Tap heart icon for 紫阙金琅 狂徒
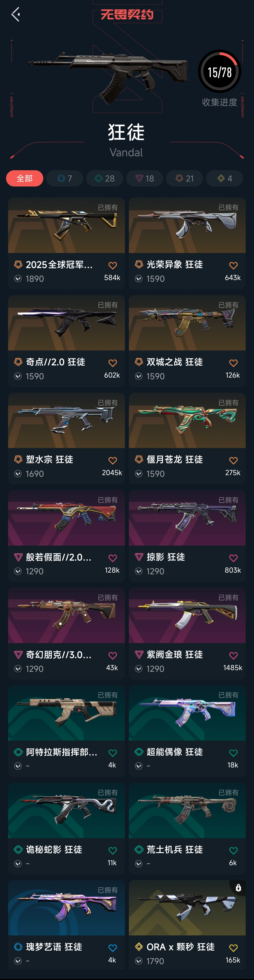The width and height of the screenshot is (254, 980). tap(233, 656)
